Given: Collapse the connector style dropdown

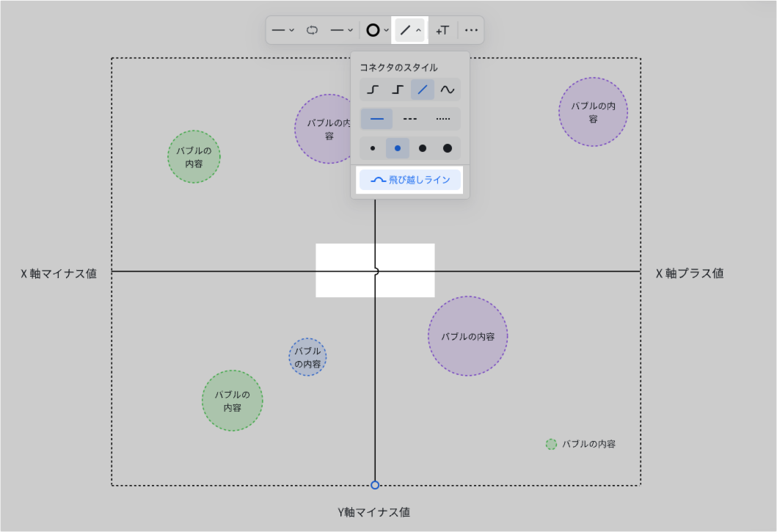Looking at the screenshot, I should (x=409, y=30).
